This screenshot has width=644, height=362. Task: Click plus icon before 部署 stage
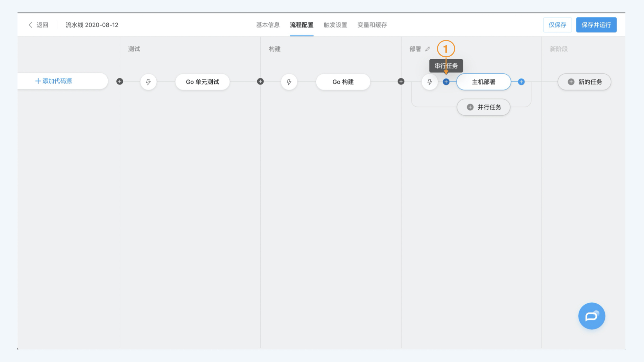coord(401,81)
